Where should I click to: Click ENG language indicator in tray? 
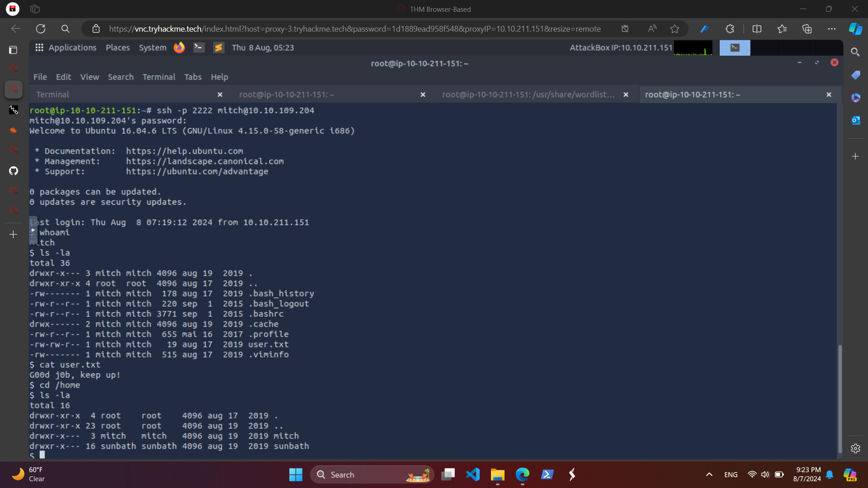click(x=731, y=474)
